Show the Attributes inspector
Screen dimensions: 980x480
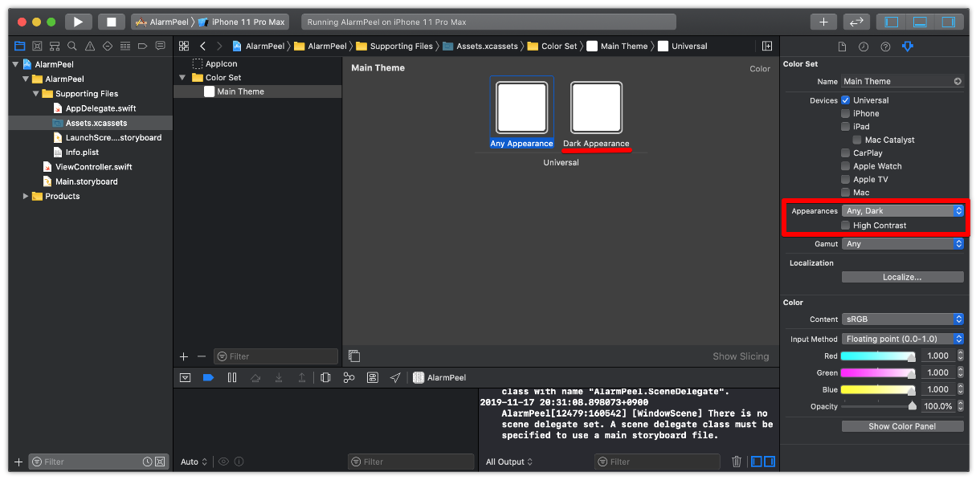[907, 47]
